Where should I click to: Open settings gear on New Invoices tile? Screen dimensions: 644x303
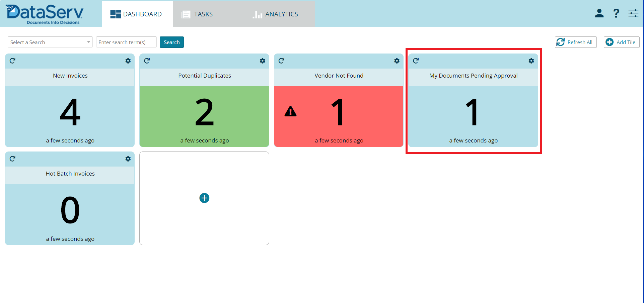click(x=128, y=61)
